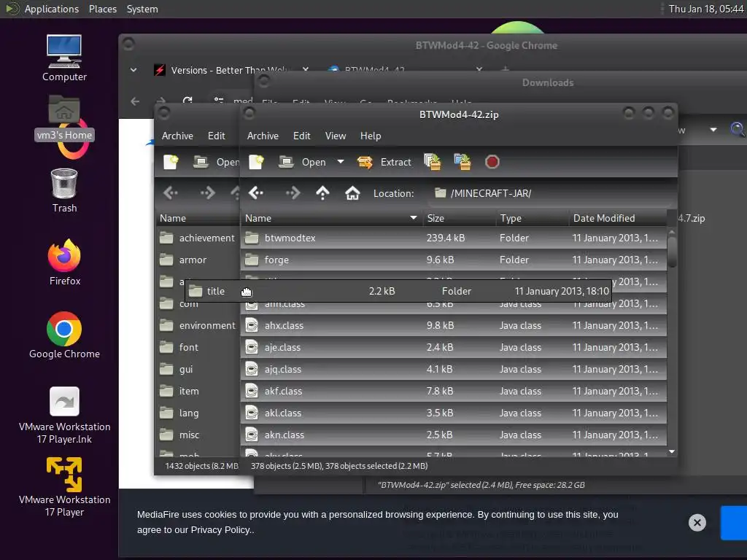This screenshot has width=747, height=560.
Task: Click Open button in back archive window
Action: (x=216, y=162)
